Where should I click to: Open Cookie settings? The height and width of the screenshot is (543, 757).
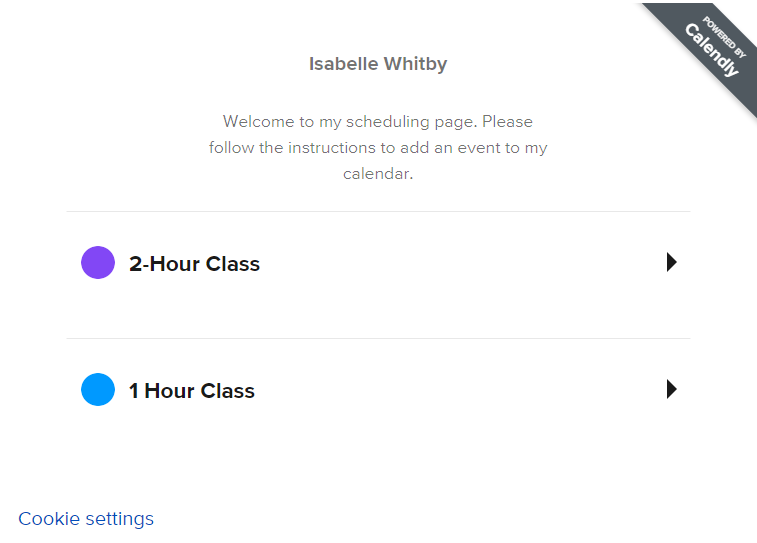pyautogui.click(x=86, y=519)
